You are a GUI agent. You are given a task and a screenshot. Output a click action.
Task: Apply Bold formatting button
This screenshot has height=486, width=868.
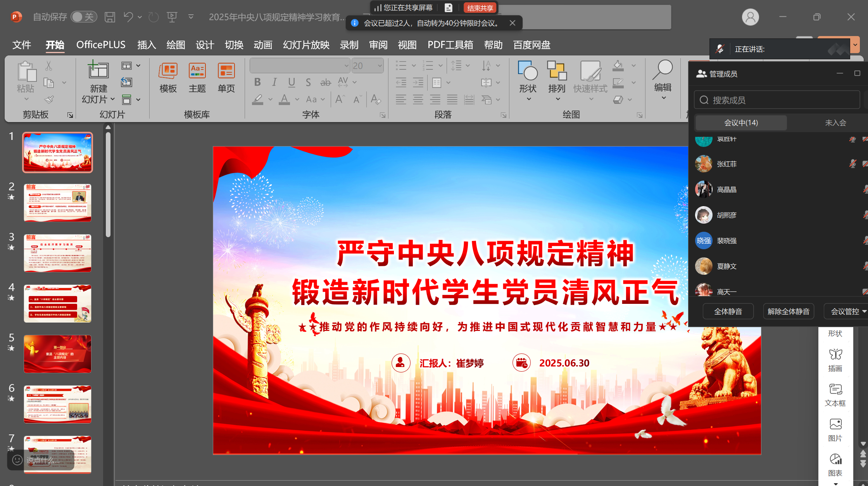tap(257, 82)
